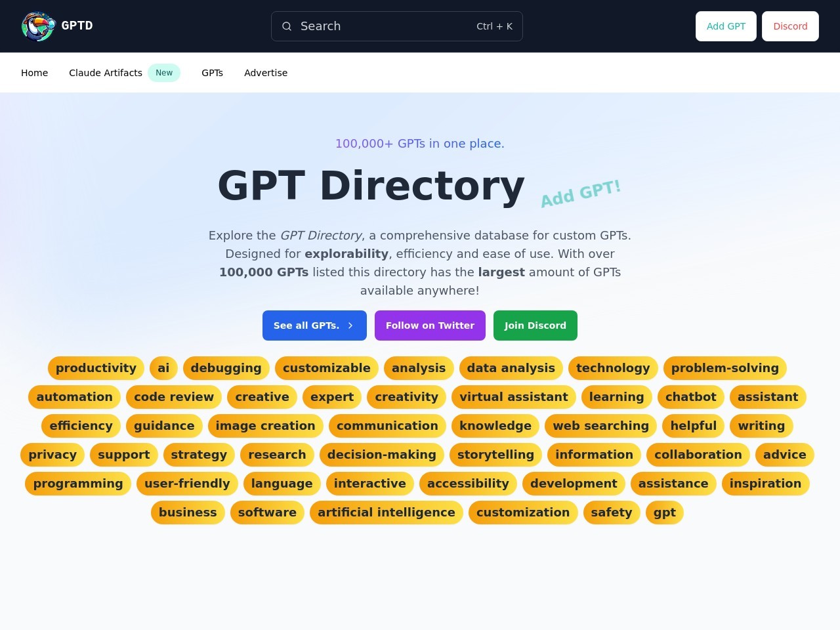
Task: Choose the automation tag
Action: pyautogui.click(x=74, y=397)
